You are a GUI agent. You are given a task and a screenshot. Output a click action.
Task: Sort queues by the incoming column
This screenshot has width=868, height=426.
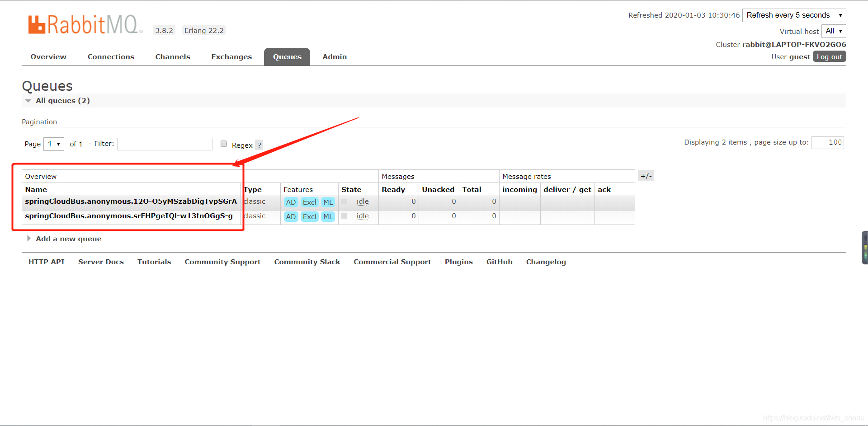pos(519,190)
